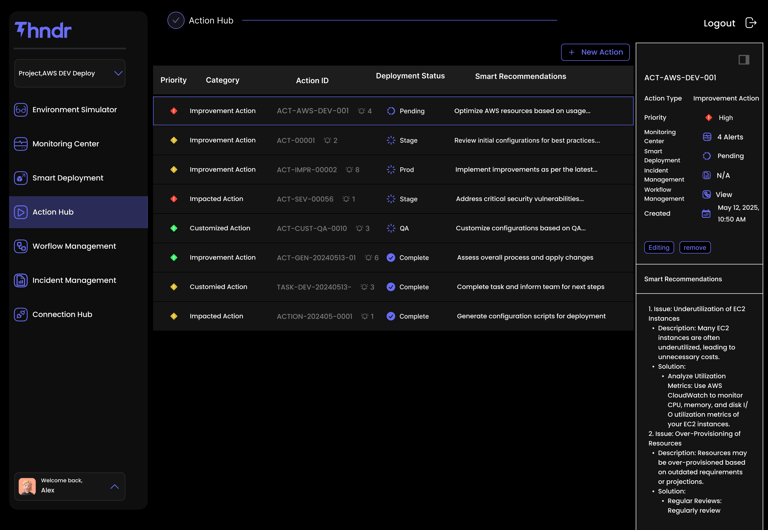Click the logout arrow icon
The width and height of the screenshot is (768, 530).
pyautogui.click(x=750, y=23)
